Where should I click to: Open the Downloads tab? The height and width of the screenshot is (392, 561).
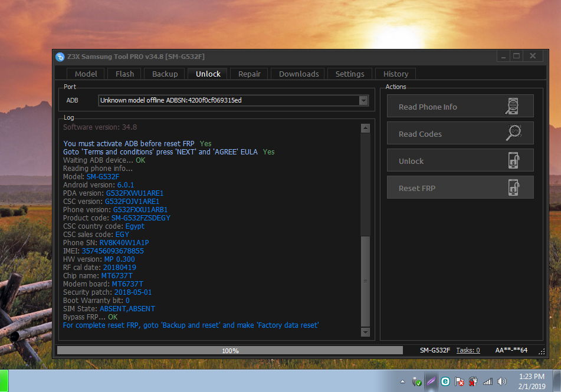click(298, 74)
